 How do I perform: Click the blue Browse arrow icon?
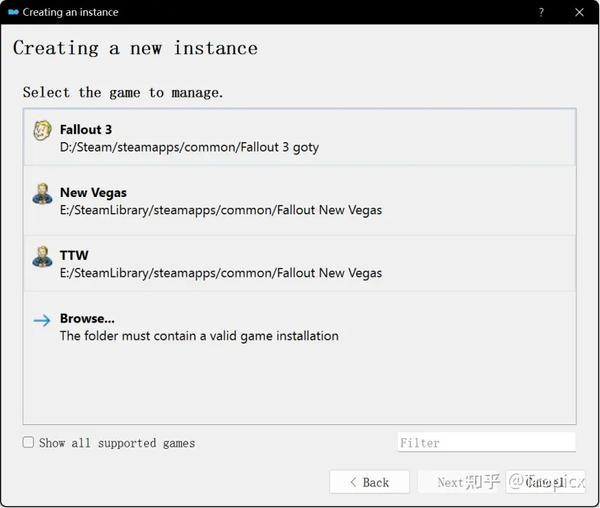(x=42, y=320)
